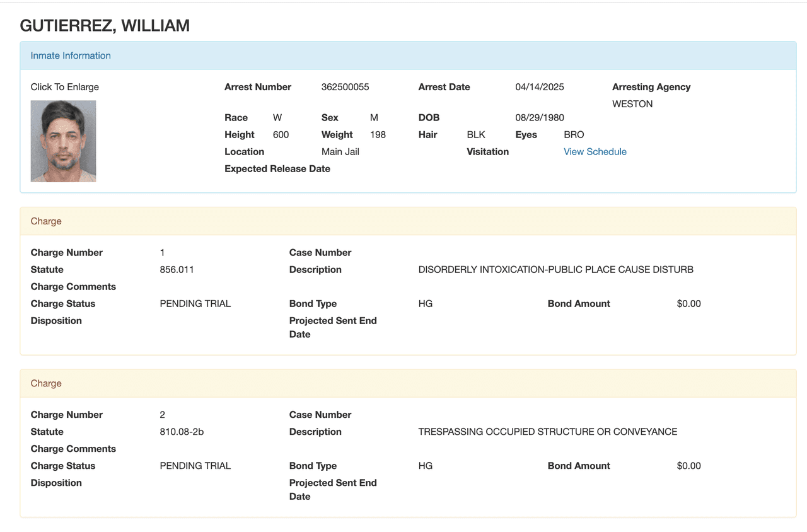Select the name GUTIERREZ, WILLIAM

[105, 26]
